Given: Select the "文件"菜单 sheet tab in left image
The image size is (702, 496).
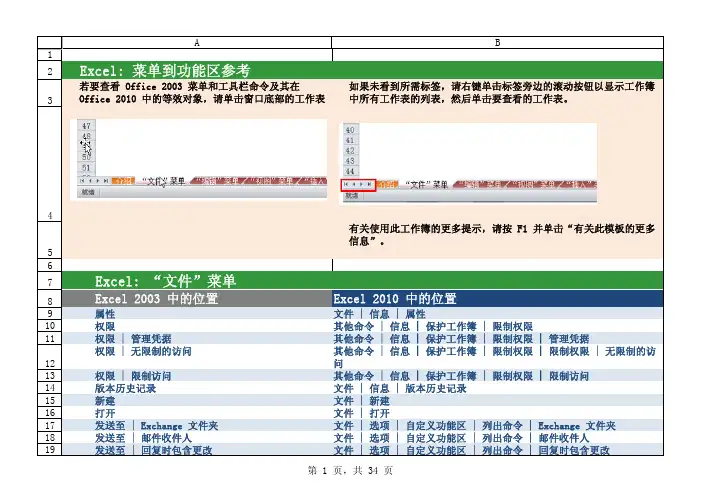Looking at the screenshot, I should tap(163, 181).
